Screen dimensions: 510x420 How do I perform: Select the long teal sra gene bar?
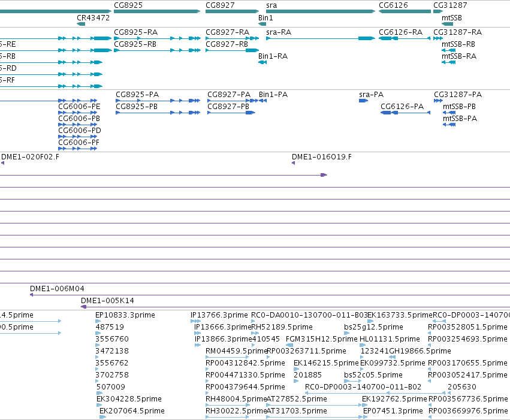pyautogui.click(x=321, y=11)
